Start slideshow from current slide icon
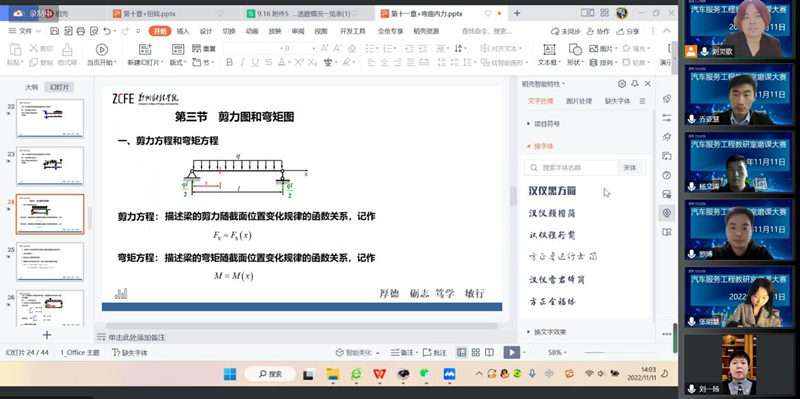 pyautogui.click(x=102, y=49)
